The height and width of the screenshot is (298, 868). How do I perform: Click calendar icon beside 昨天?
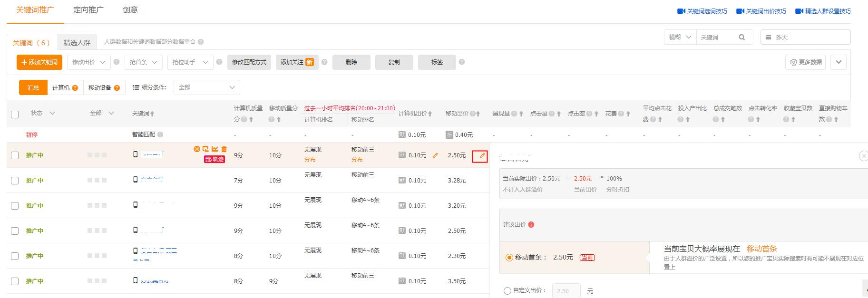(x=769, y=37)
